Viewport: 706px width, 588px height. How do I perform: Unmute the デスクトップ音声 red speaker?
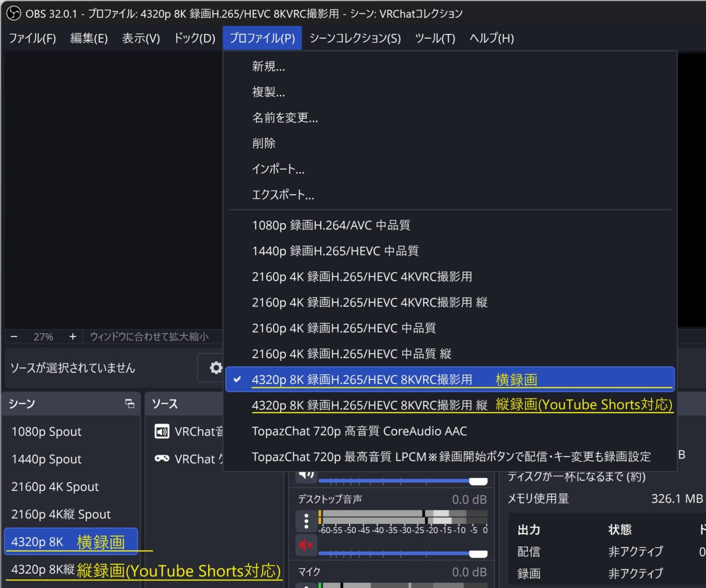pyautogui.click(x=306, y=545)
